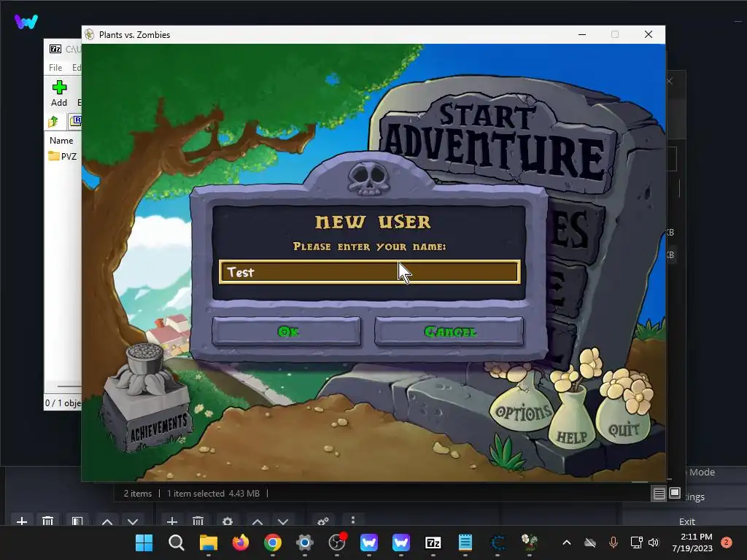Remove the selected source in OBS
Viewport: 747px width, 560px height.
click(x=198, y=521)
